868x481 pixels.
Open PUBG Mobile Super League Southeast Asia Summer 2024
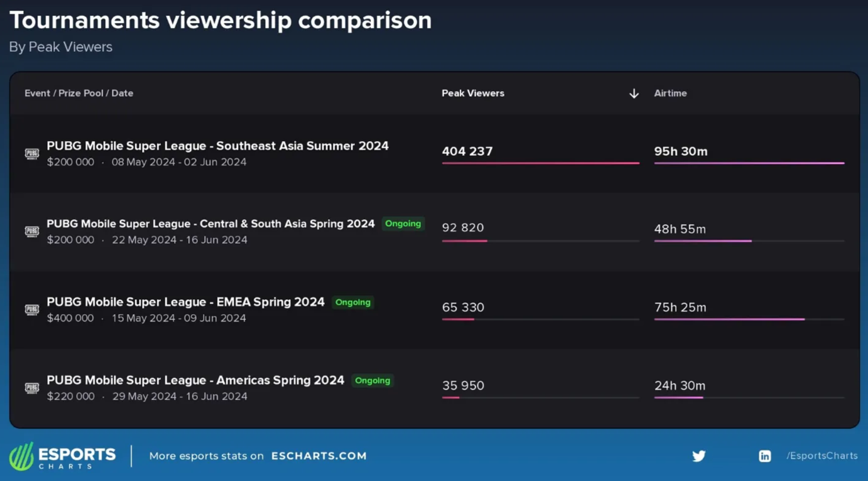tap(218, 146)
